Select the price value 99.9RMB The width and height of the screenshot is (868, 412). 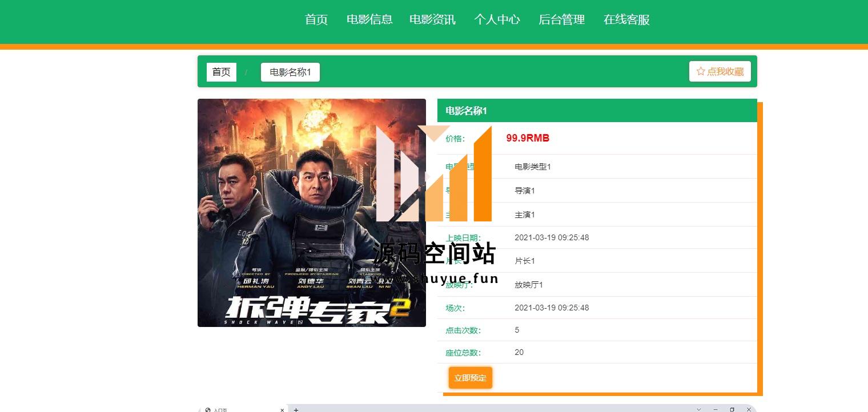point(528,138)
